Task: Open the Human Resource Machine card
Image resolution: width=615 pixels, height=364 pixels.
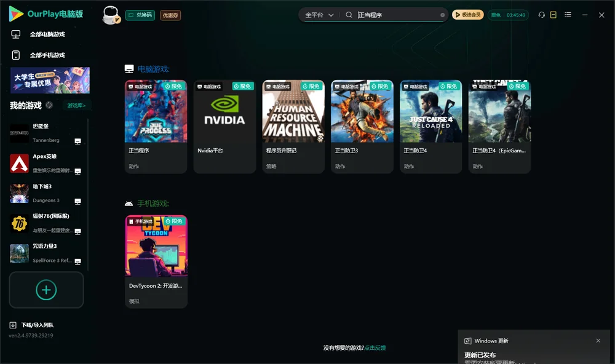Action: (x=293, y=126)
